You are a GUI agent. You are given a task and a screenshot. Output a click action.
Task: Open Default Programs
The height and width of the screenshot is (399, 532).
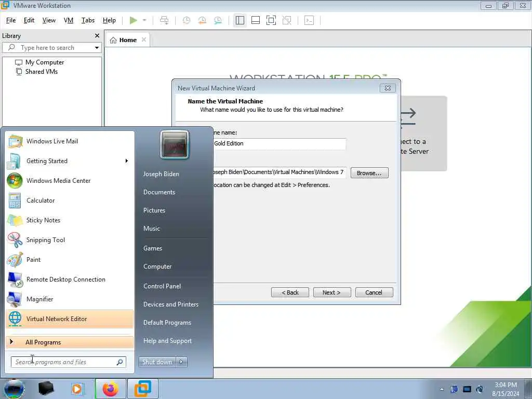[167, 323]
